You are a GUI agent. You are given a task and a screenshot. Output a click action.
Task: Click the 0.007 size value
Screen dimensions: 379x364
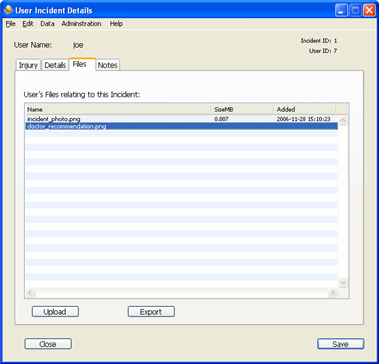tap(221, 119)
